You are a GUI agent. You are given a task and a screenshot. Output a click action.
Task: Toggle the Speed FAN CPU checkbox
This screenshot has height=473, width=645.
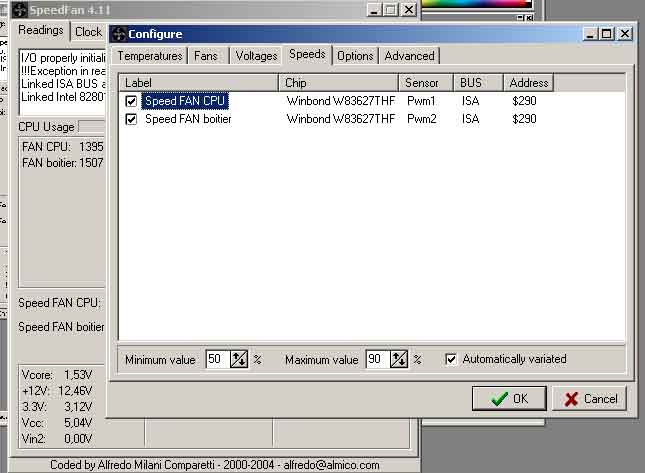coord(132,101)
